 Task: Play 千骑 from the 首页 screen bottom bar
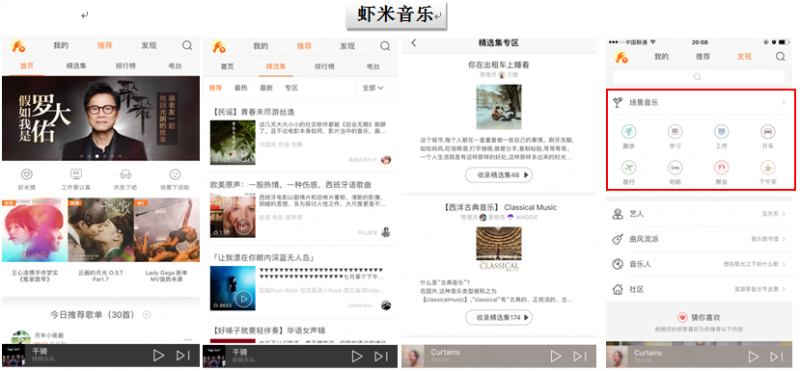click(x=159, y=355)
